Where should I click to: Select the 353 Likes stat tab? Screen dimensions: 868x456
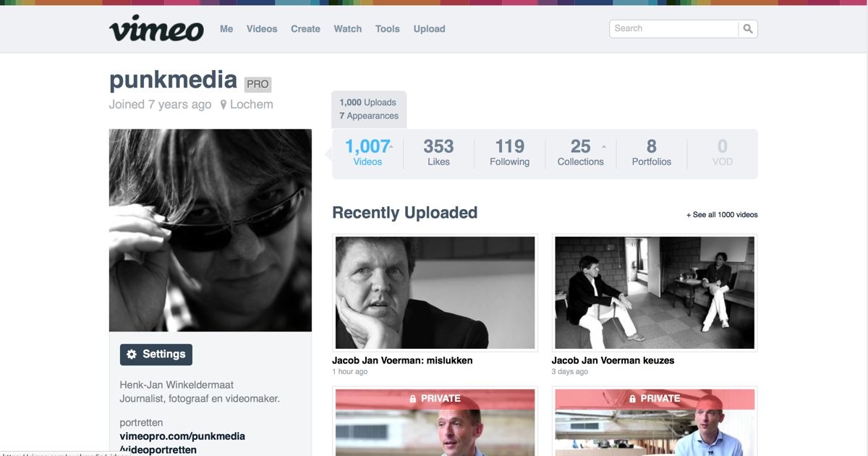(438, 153)
